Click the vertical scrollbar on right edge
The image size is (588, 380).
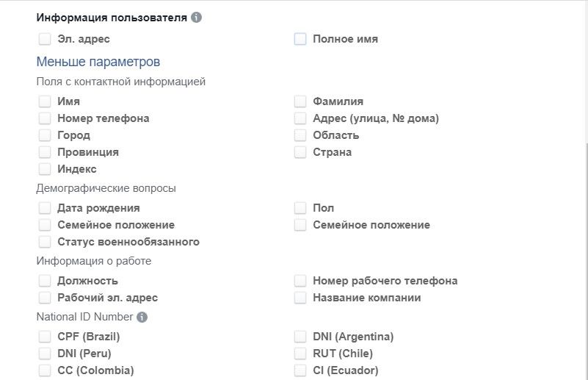coord(586,261)
